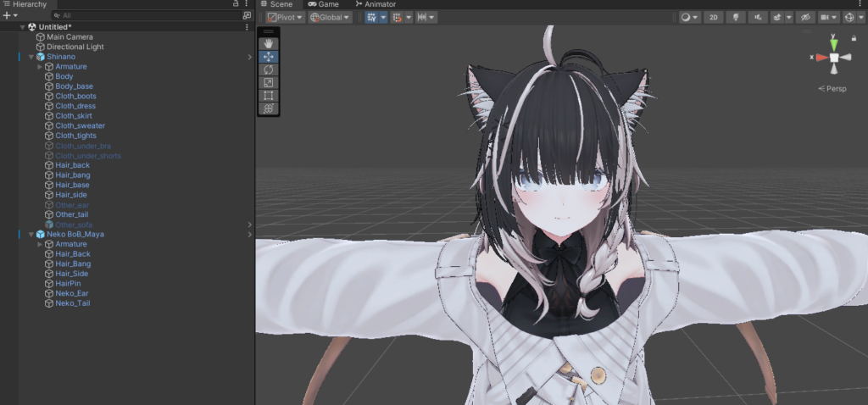Expand the Armature under Neko BoB_Maya

point(40,244)
